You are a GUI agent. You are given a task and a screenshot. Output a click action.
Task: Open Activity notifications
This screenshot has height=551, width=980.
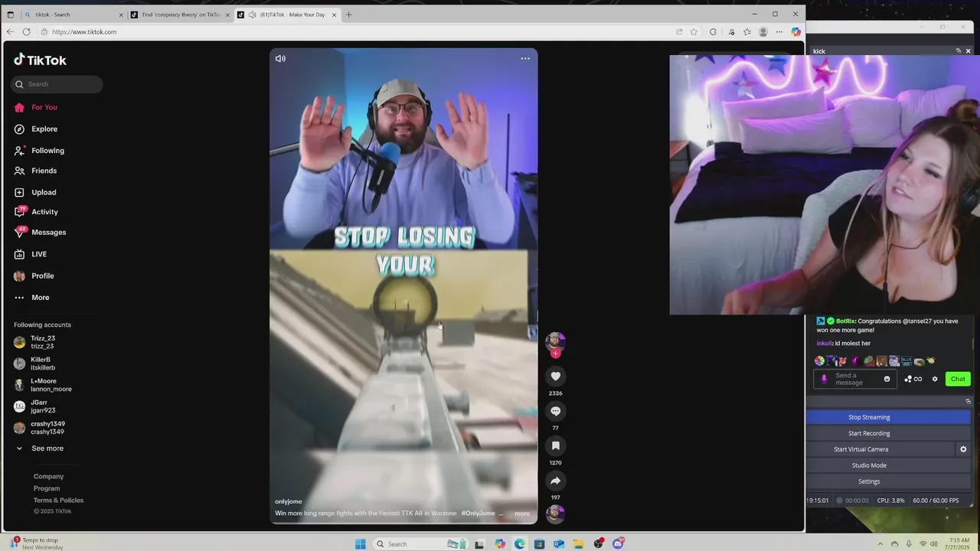point(44,212)
